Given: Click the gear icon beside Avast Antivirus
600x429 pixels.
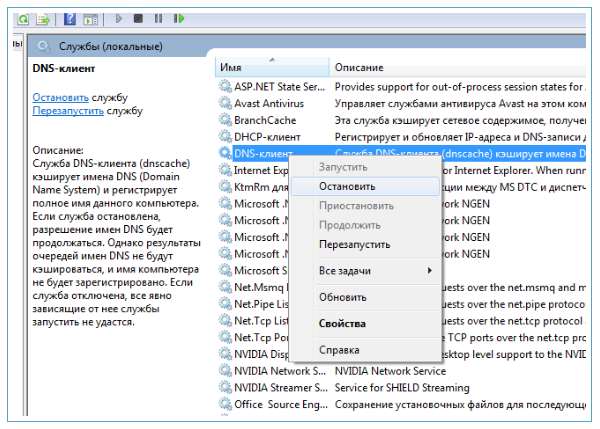Looking at the screenshot, I should pos(225,103).
